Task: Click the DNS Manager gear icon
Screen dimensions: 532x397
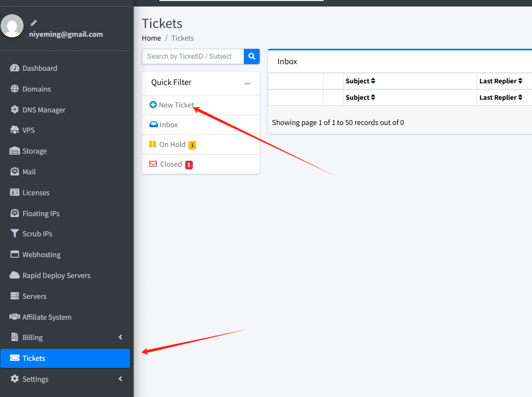Action: click(x=15, y=109)
